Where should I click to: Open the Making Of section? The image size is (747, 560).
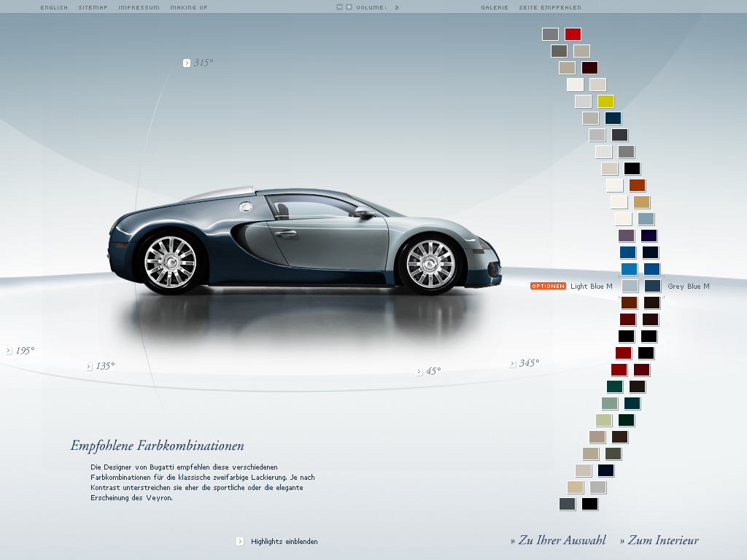189,7
